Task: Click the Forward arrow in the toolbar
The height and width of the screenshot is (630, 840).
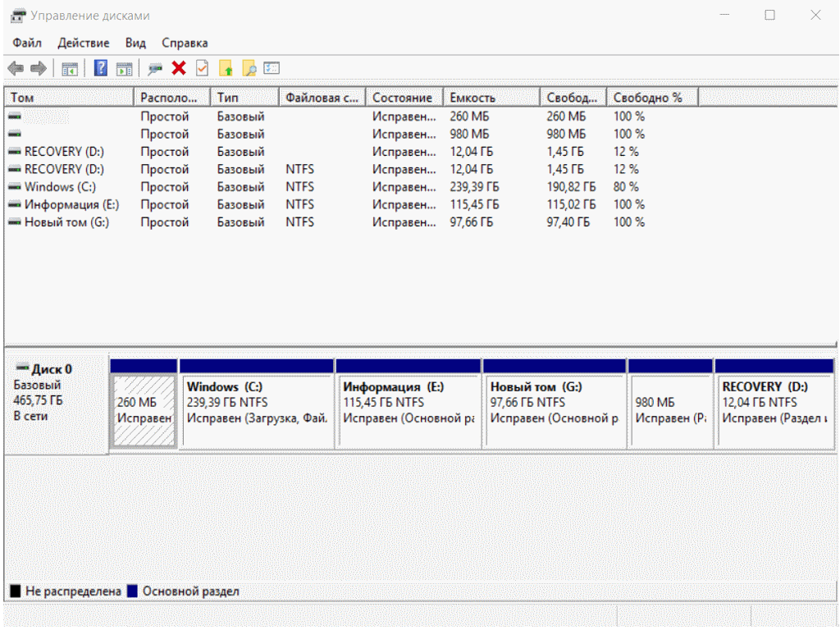Action: (38, 68)
